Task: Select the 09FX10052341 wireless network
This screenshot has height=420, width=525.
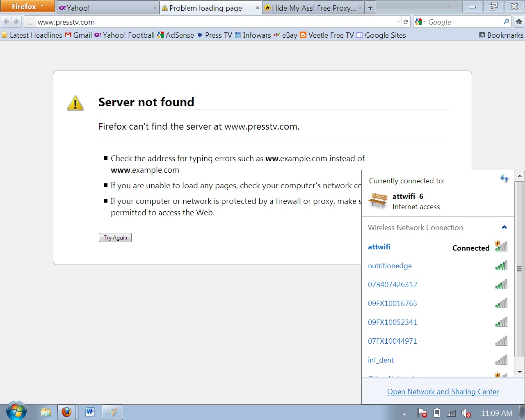Action: [438, 322]
